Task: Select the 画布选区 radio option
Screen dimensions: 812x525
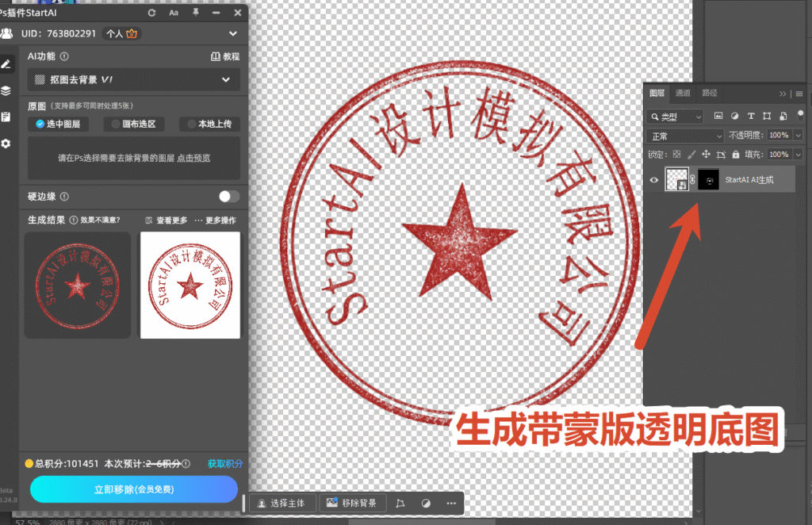Action: [x=134, y=125]
